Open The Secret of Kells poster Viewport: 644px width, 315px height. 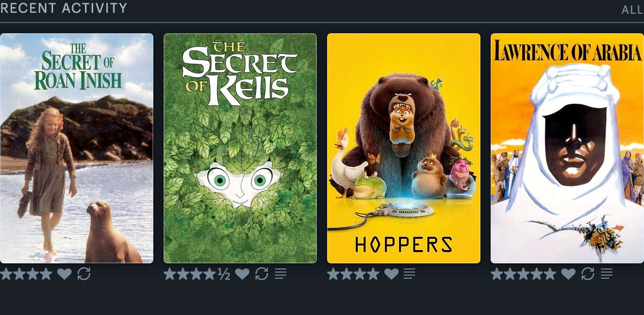point(240,148)
